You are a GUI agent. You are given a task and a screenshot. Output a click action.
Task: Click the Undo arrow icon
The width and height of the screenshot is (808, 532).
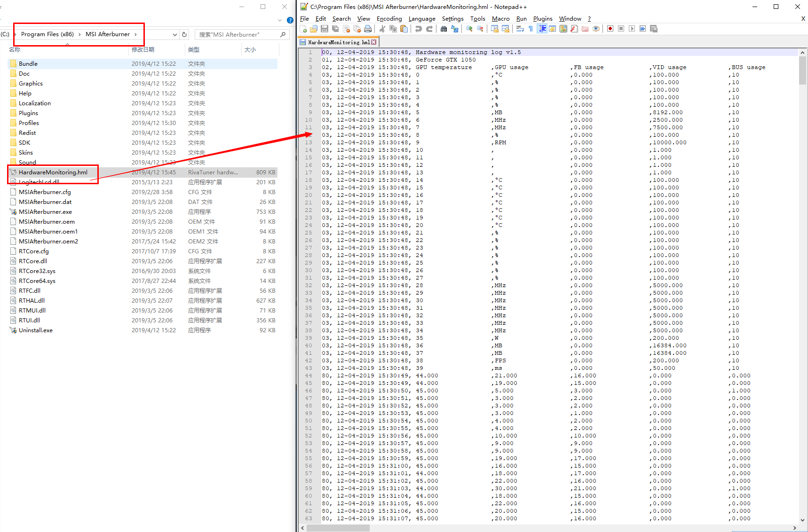[418, 29]
